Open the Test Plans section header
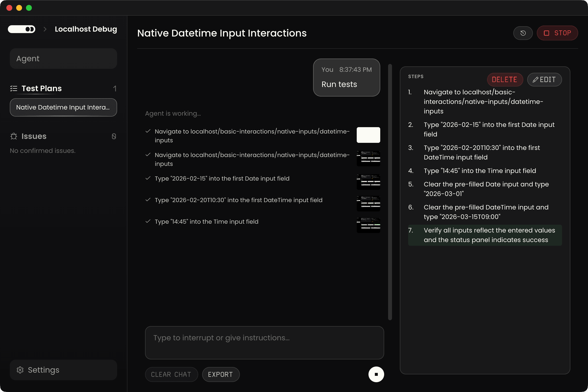 point(41,88)
